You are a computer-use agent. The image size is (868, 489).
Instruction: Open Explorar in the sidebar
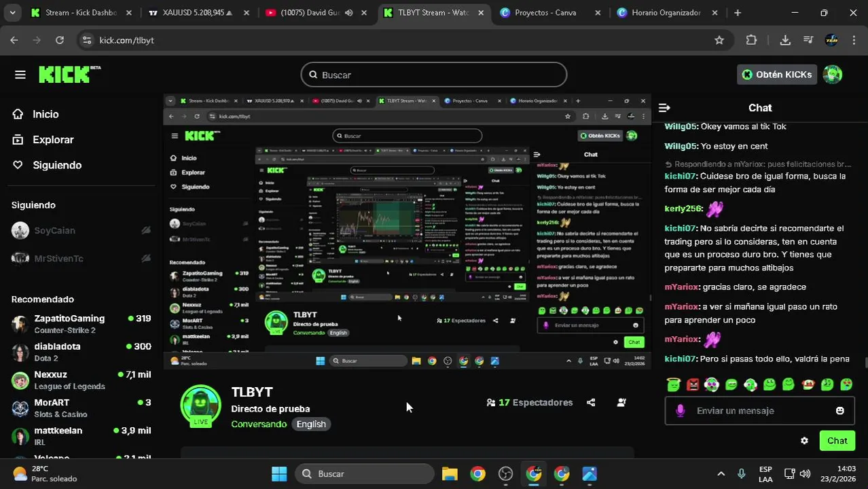[x=53, y=140]
